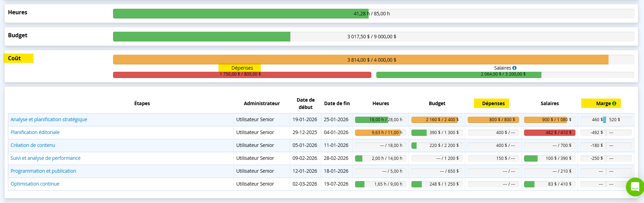Image resolution: width=644 pixels, height=203 pixels.
Task: Click the info icon beside Marge header
Action: 614,103
